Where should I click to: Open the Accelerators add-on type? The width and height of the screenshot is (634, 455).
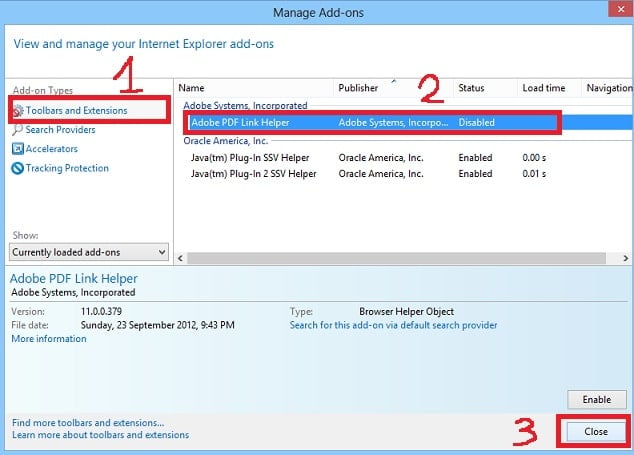click(51, 149)
